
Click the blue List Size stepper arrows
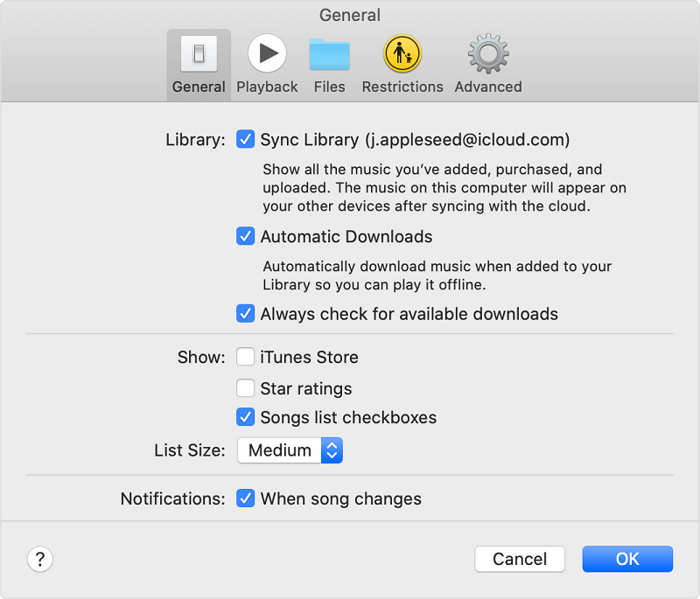(332, 450)
